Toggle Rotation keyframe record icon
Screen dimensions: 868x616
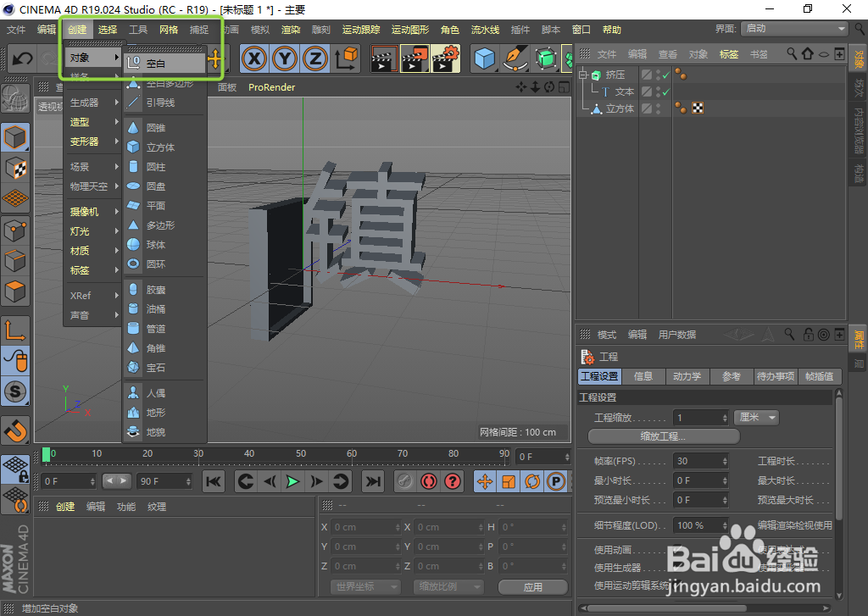pos(532,481)
